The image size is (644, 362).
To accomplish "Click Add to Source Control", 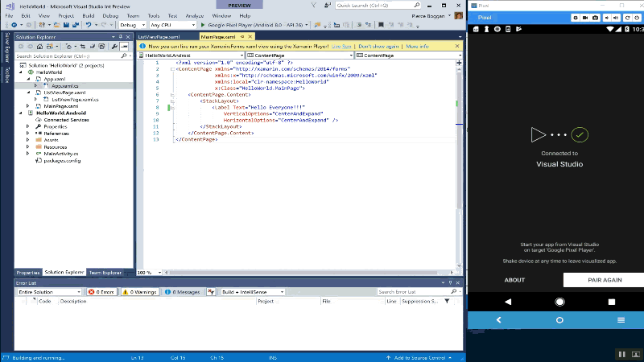I will click(x=419, y=358).
